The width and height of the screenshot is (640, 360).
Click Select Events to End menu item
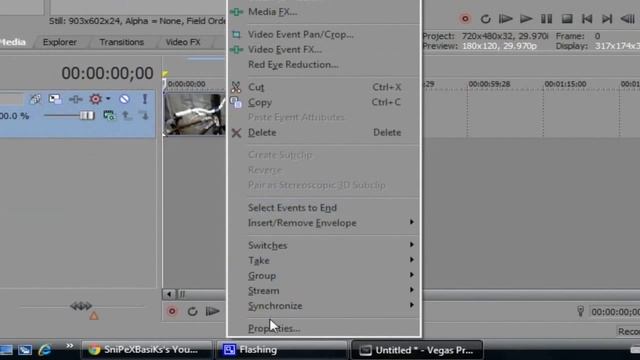point(292,207)
